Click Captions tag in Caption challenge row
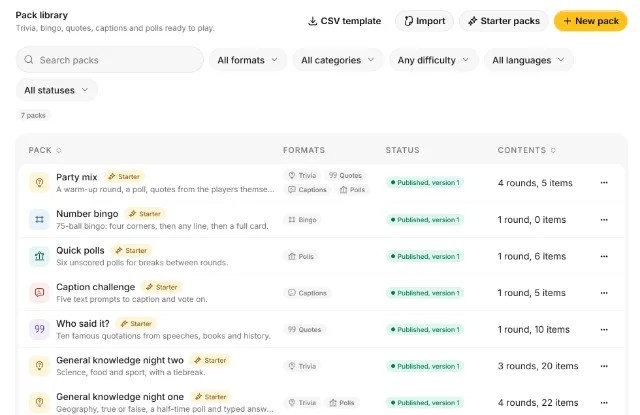The width and height of the screenshot is (640, 415). pos(307,293)
